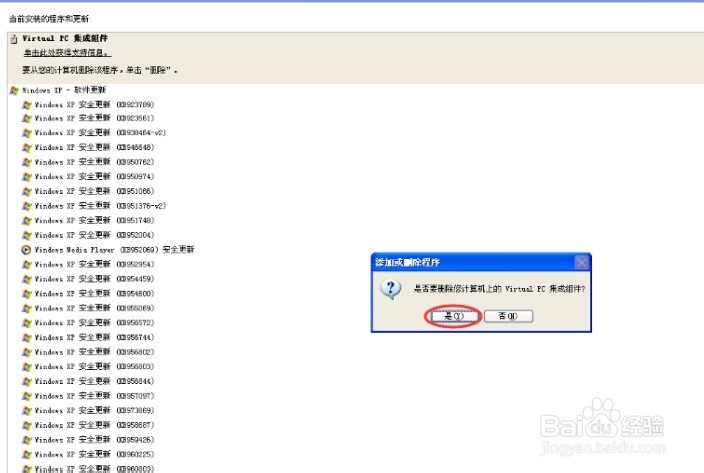Image resolution: width=704 pixels, height=473 pixels.
Task: Open the 单击此处获得支持信息 link
Action: click(67, 53)
